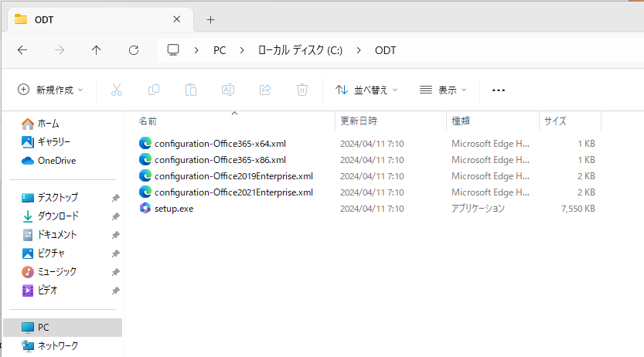644x357 pixels.
Task: Click the monitor icon in address bar
Action: tap(173, 50)
